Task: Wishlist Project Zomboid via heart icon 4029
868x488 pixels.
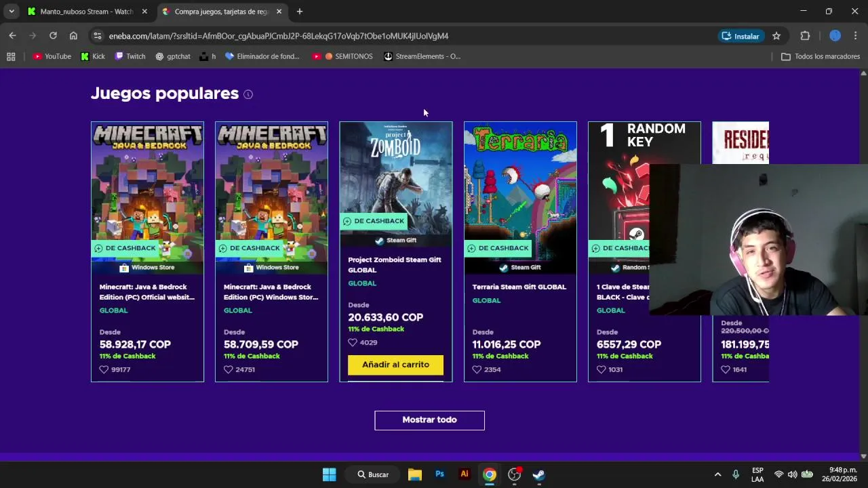Action: click(x=353, y=343)
